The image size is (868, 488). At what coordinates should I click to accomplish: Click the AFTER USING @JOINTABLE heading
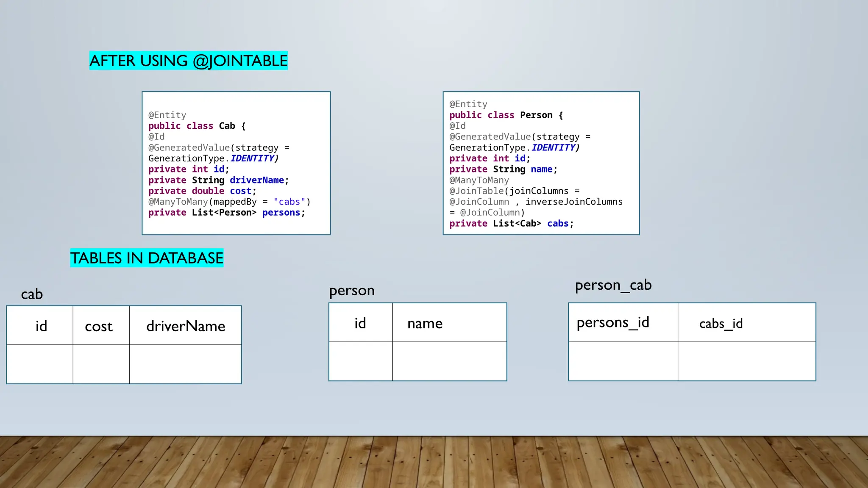[x=188, y=61]
